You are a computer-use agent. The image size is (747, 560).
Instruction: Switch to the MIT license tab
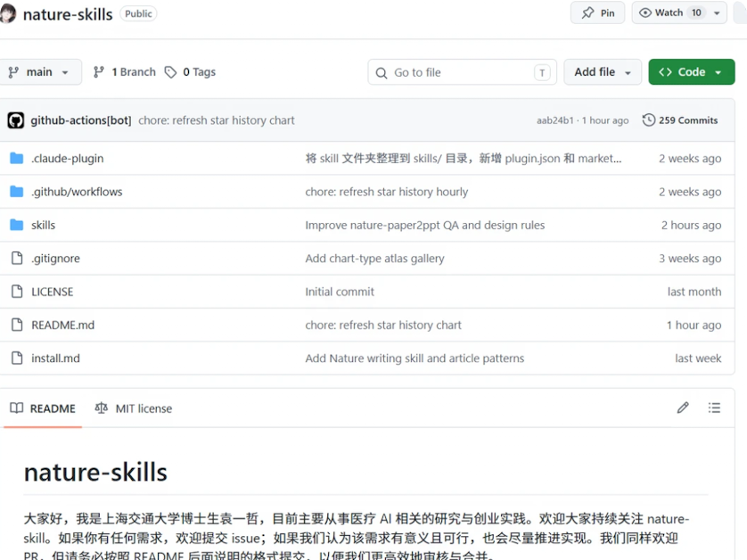click(134, 408)
